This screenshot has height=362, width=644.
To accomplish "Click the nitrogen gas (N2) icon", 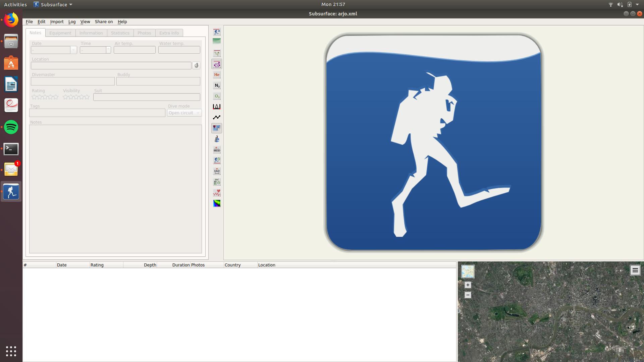I will (x=216, y=85).
